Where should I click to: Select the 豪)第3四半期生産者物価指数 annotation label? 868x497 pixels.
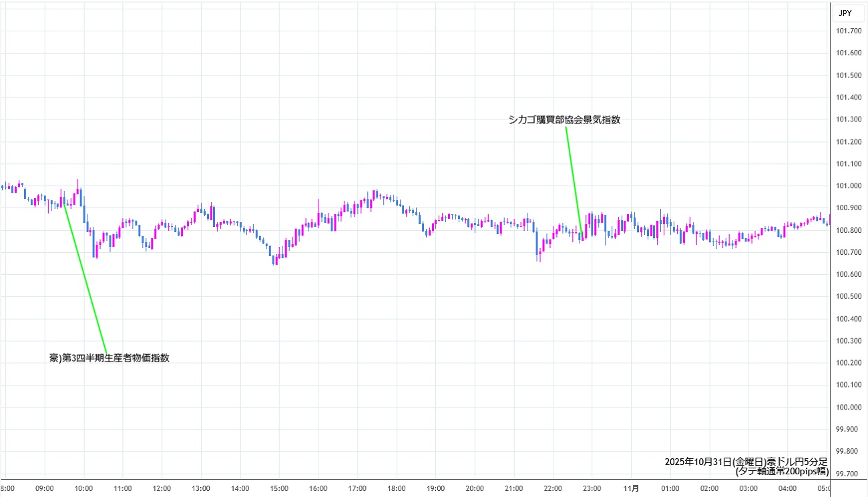110,358
